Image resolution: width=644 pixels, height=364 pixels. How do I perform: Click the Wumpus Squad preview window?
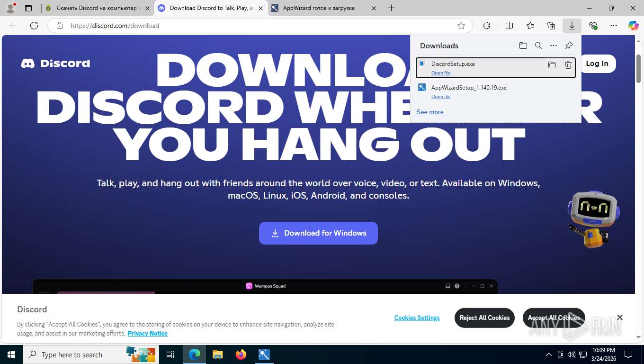265,286
